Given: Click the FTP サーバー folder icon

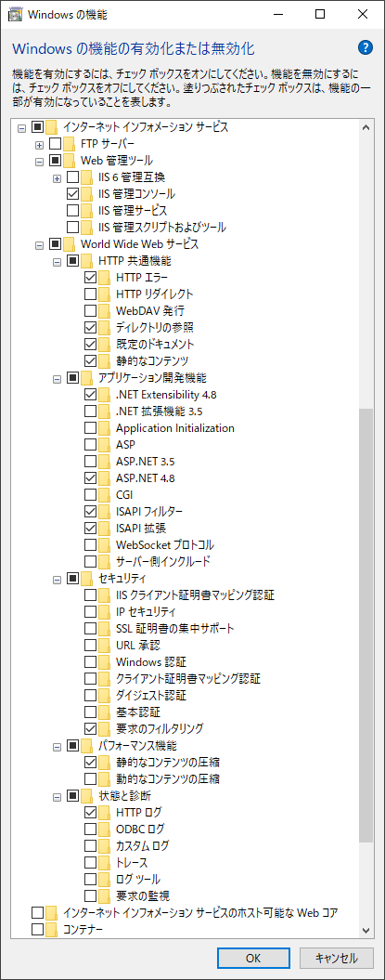Looking at the screenshot, I should click(x=70, y=144).
